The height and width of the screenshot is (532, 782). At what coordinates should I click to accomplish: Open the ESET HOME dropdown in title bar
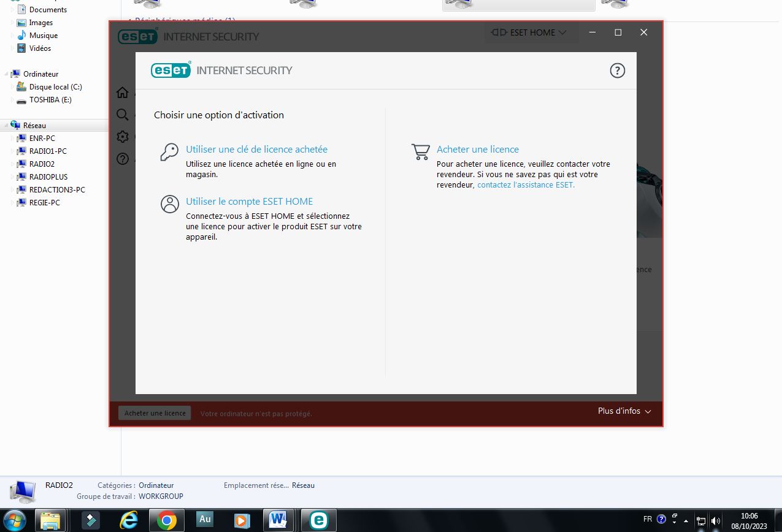click(x=531, y=32)
